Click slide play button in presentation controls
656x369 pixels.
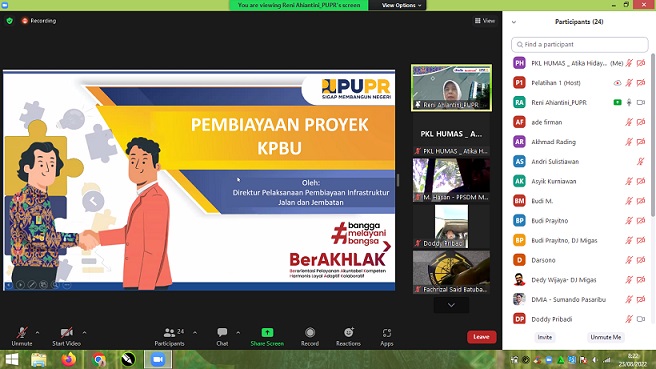(20, 284)
